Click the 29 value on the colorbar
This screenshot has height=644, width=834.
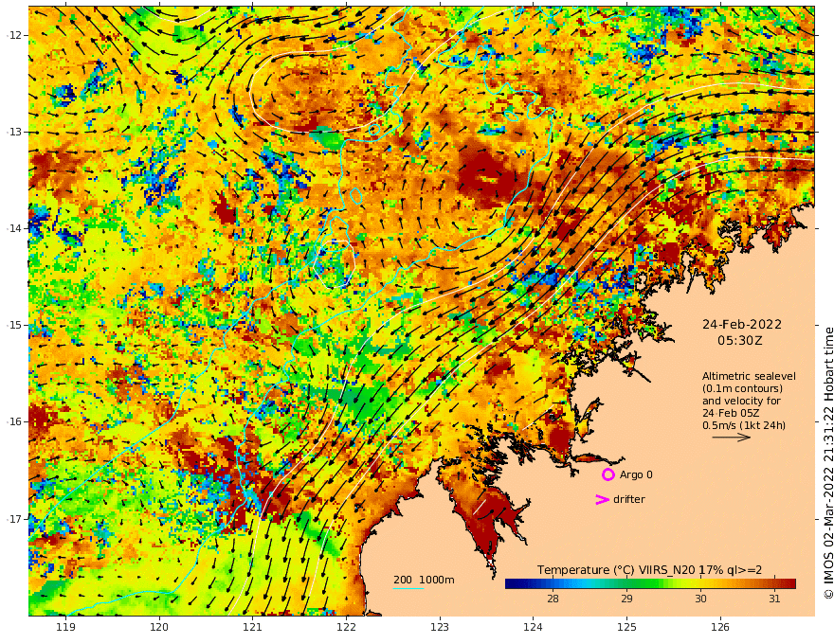(626, 599)
